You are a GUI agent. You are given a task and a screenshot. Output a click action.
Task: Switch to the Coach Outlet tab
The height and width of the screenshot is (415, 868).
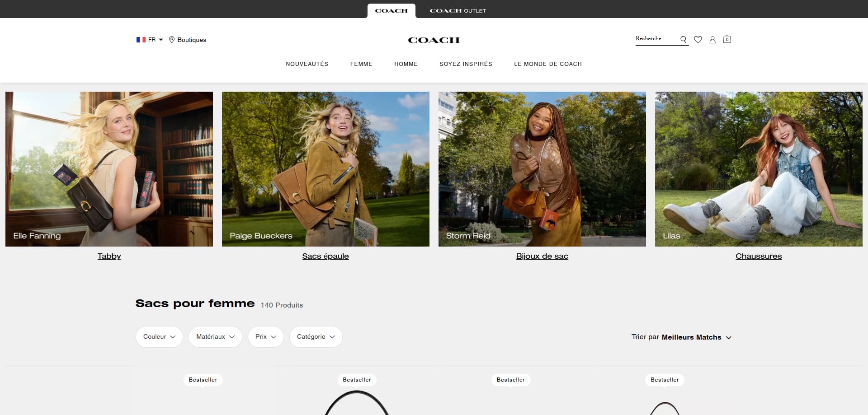pyautogui.click(x=458, y=11)
